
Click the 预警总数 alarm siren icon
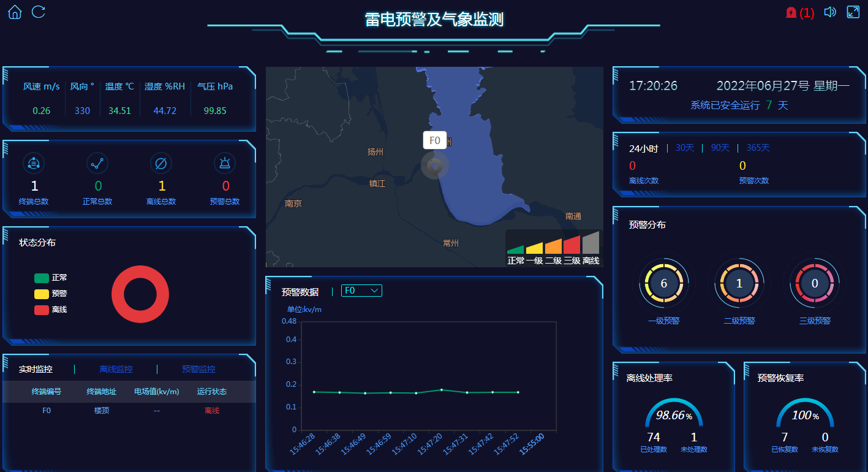point(224,163)
